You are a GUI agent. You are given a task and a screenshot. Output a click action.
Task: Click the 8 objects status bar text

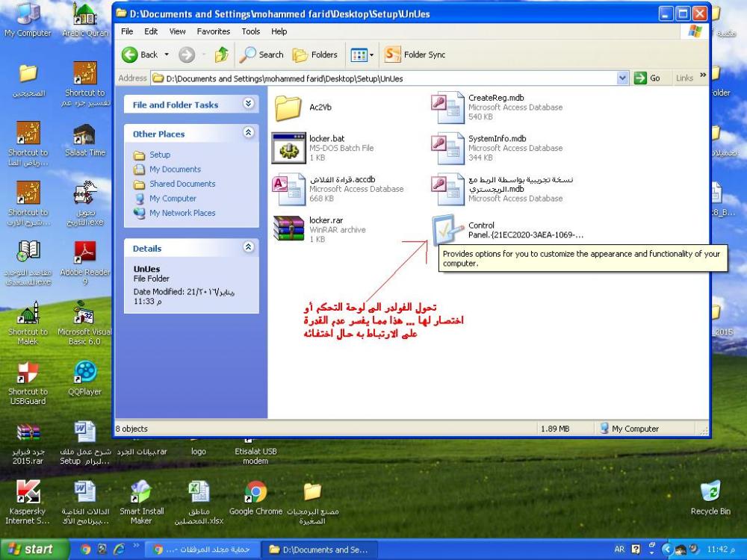coord(132,429)
